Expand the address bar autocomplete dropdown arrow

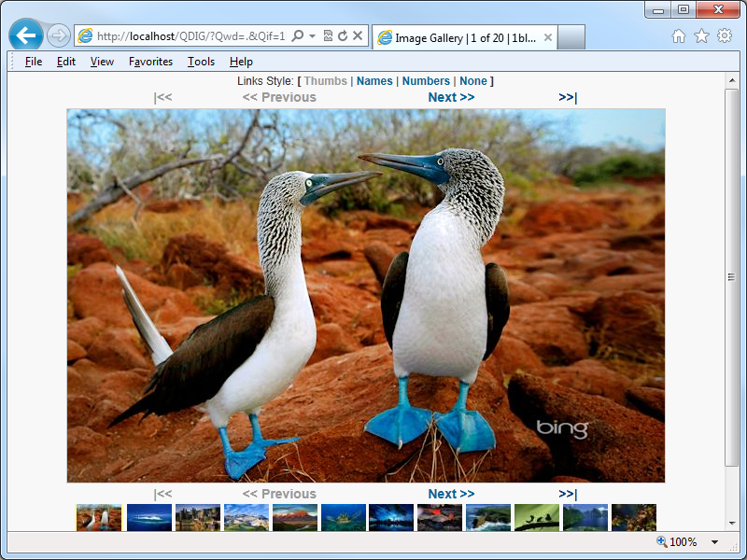pos(312,36)
